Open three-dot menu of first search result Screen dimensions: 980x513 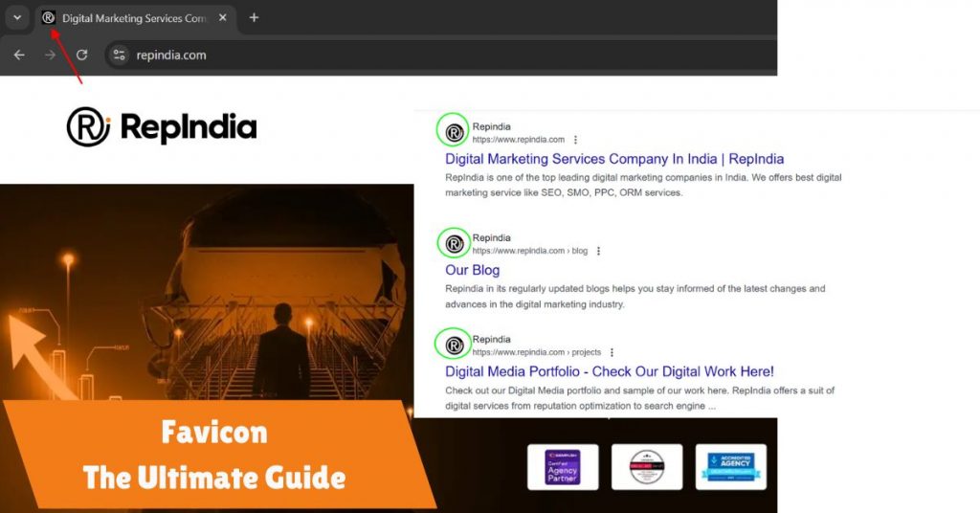575,140
